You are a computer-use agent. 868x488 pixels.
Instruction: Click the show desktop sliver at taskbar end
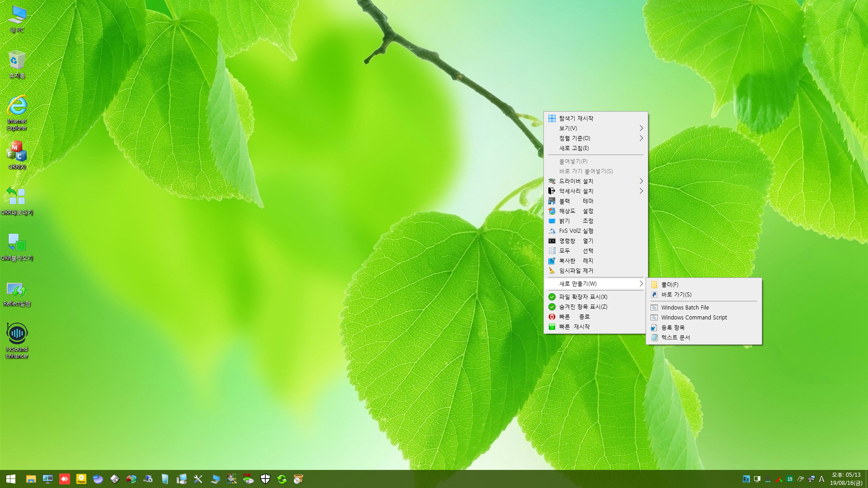pos(866,479)
